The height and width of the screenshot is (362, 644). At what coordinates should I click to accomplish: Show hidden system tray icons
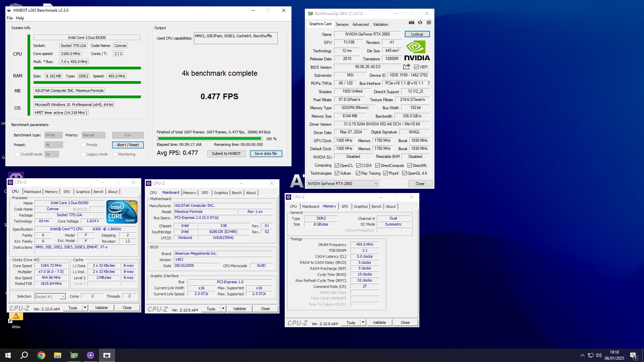point(583,355)
